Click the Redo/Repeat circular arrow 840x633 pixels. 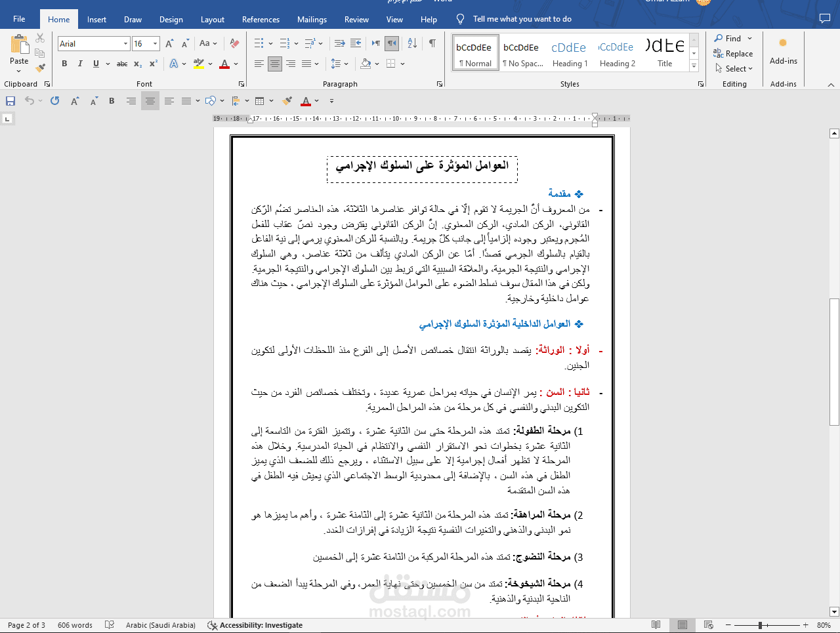pyautogui.click(x=55, y=101)
